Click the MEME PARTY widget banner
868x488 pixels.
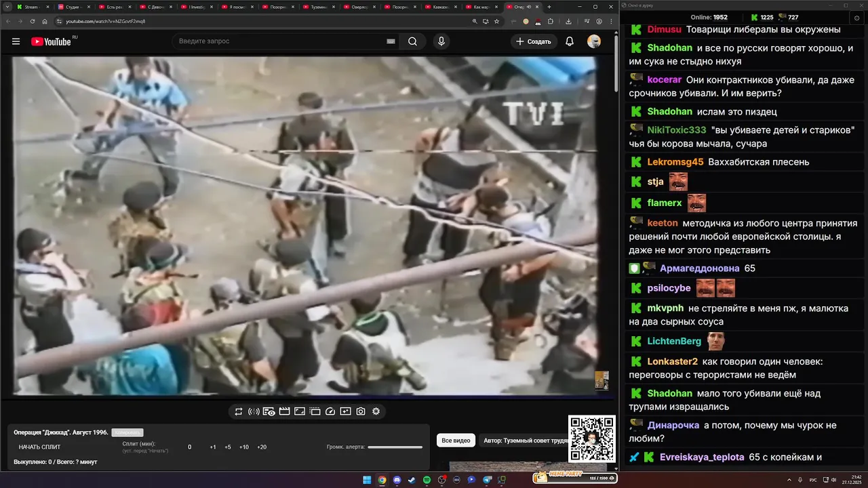pyautogui.click(x=575, y=477)
